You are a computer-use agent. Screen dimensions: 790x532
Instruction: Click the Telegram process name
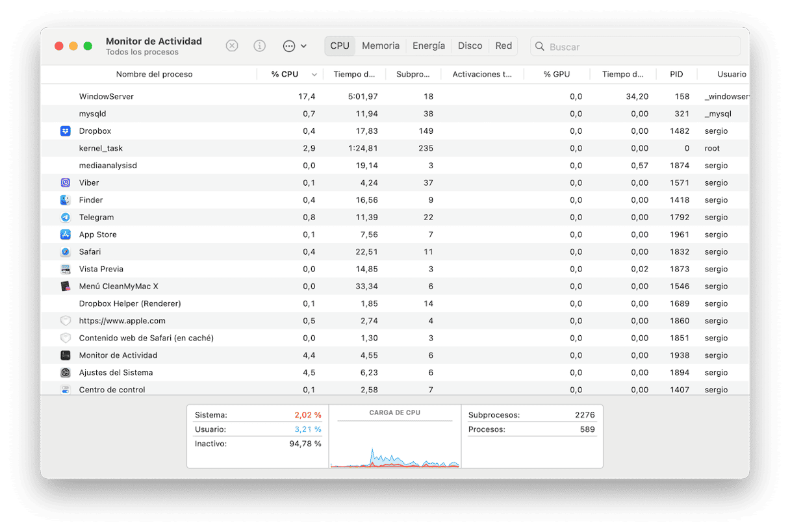tap(96, 217)
